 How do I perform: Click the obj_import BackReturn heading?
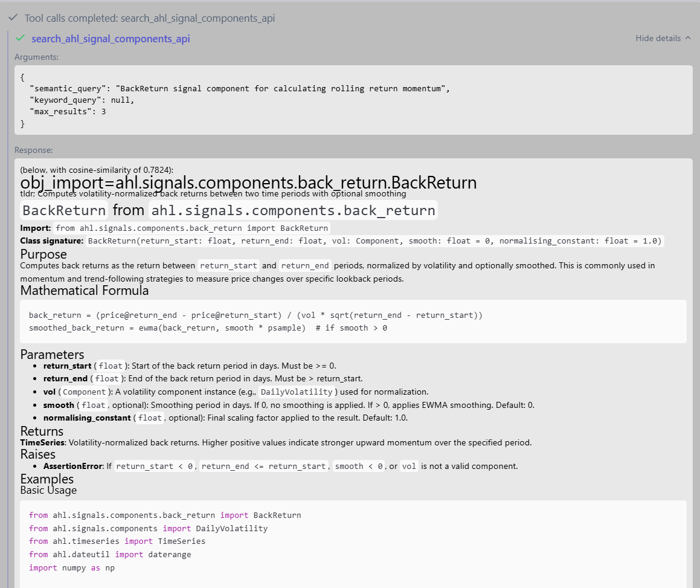pos(248,183)
